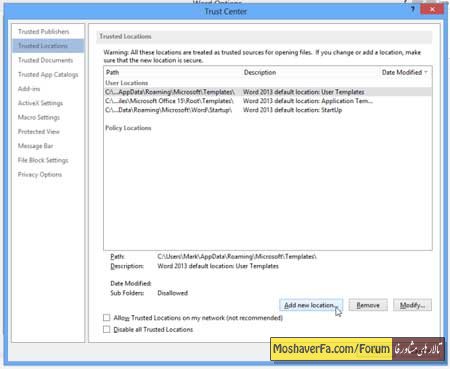Image resolution: width=450 pixels, height=369 pixels.
Task: Go to Message Bar settings
Action: click(35, 146)
